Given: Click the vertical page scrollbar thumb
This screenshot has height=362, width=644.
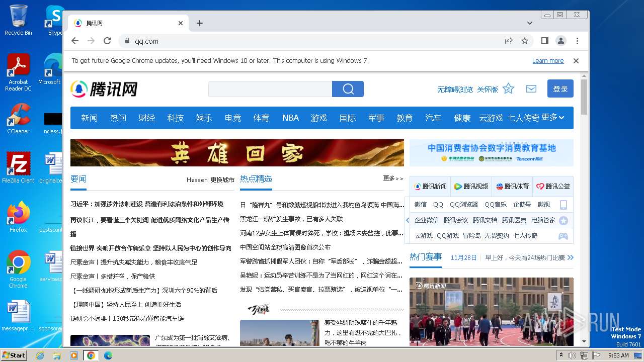Looking at the screenshot, I should coord(584,97).
